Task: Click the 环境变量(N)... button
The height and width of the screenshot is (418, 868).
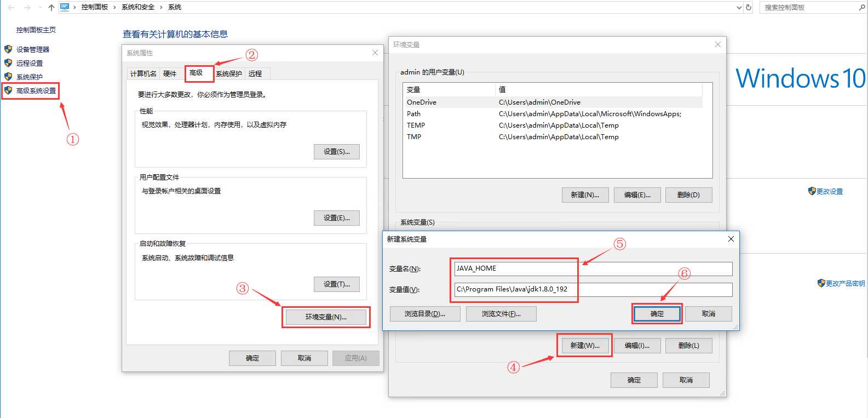Action: click(x=326, y=317)
